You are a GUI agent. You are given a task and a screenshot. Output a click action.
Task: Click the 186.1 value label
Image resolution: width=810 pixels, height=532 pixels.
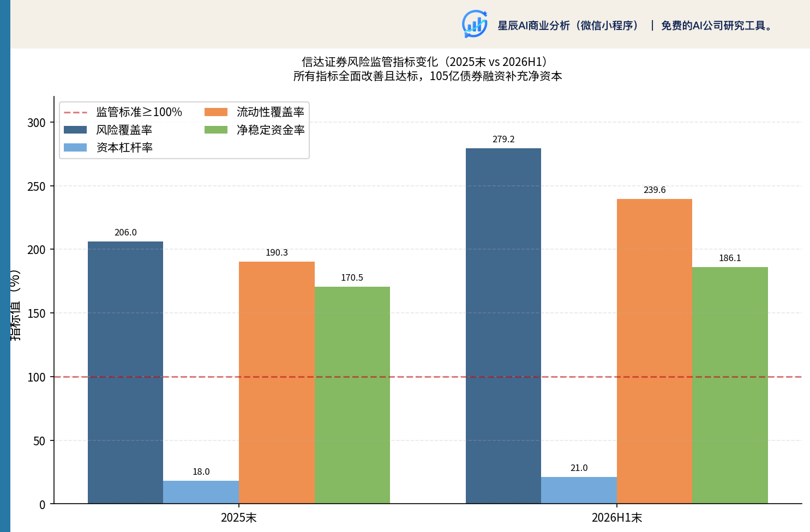pos(730,258)
